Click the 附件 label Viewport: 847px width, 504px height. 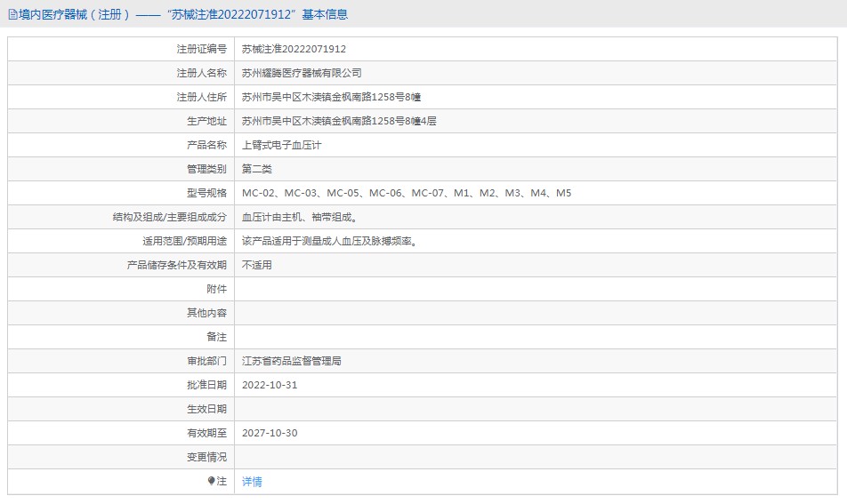tap(216, 289)
